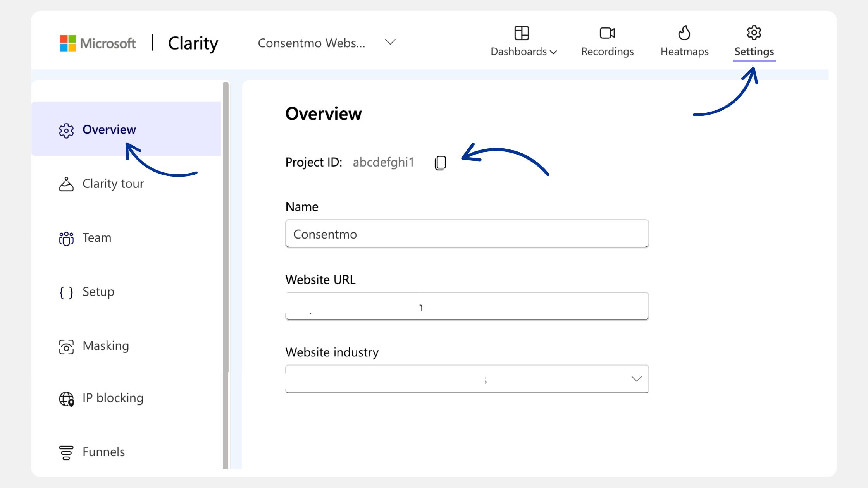Open Heatmaps via the flame icon
Viewport: 868px width, 488px height.
point(684,33)
